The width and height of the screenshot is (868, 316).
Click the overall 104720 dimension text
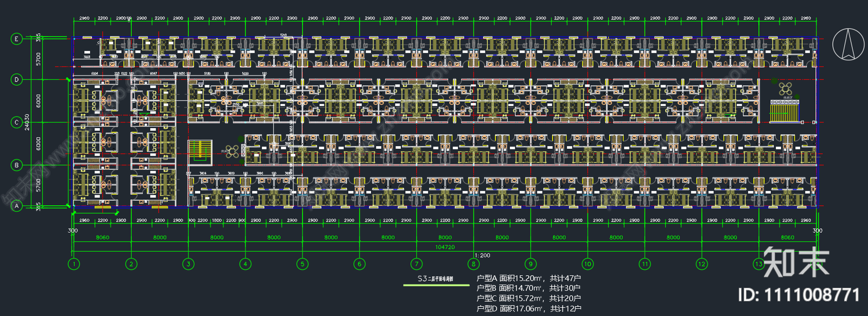[x=445, y=247]
